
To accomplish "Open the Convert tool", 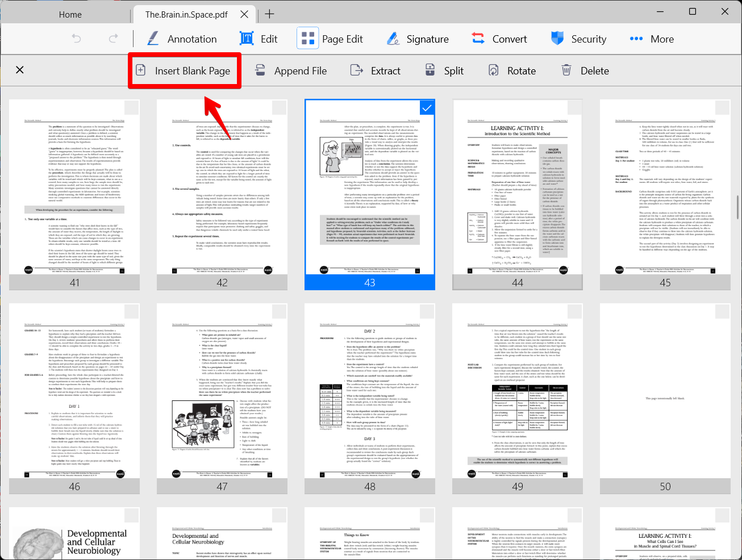I will click(499, 39).
